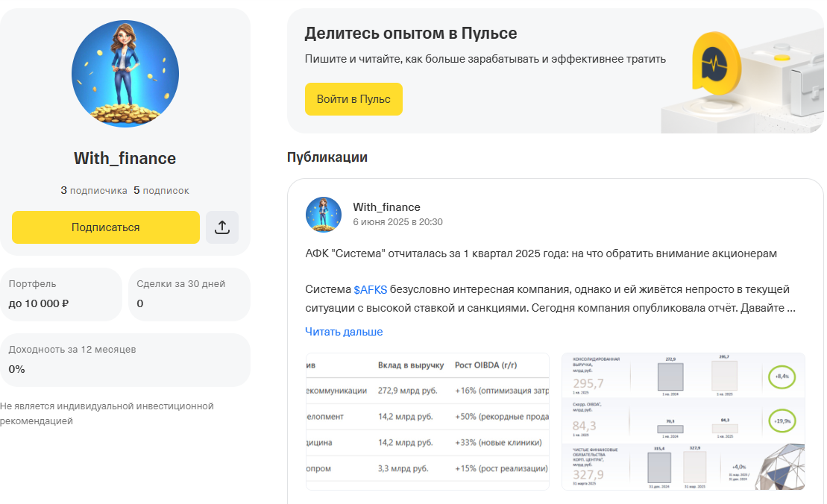The height and width of the screenshot is (504, 827).
Task: Click the Портфель до 10 000 ₽ card
Action: tap(61, 294)
